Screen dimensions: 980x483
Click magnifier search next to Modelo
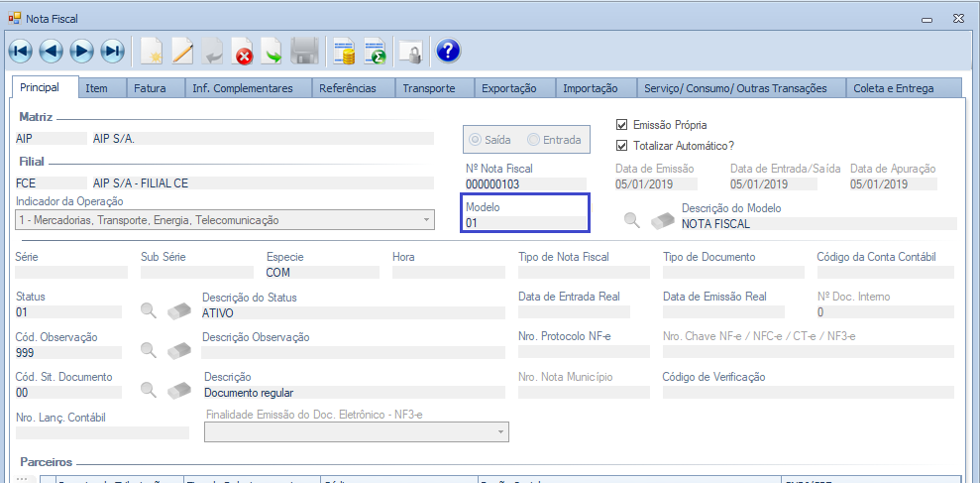(x=631, y=220)
